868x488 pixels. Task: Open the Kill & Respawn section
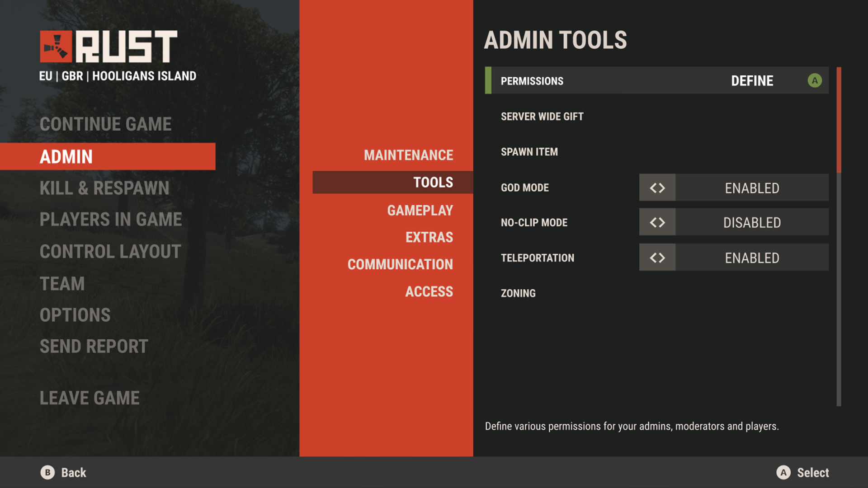[x=105, y=187]
